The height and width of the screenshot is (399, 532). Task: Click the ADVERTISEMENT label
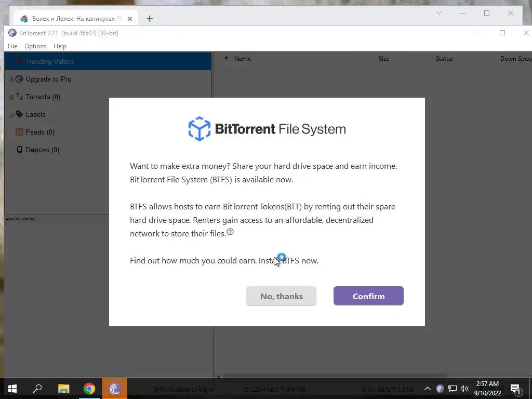point(20,219)
